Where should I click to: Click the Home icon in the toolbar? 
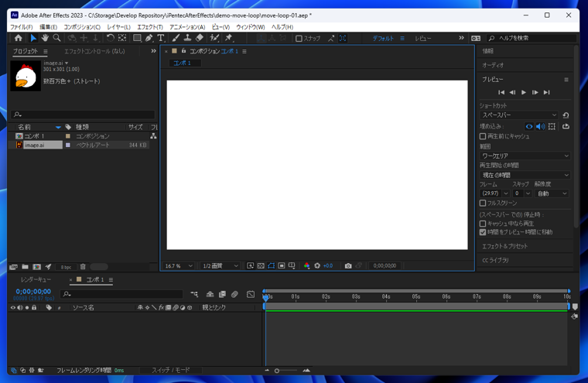pos(18,38)
